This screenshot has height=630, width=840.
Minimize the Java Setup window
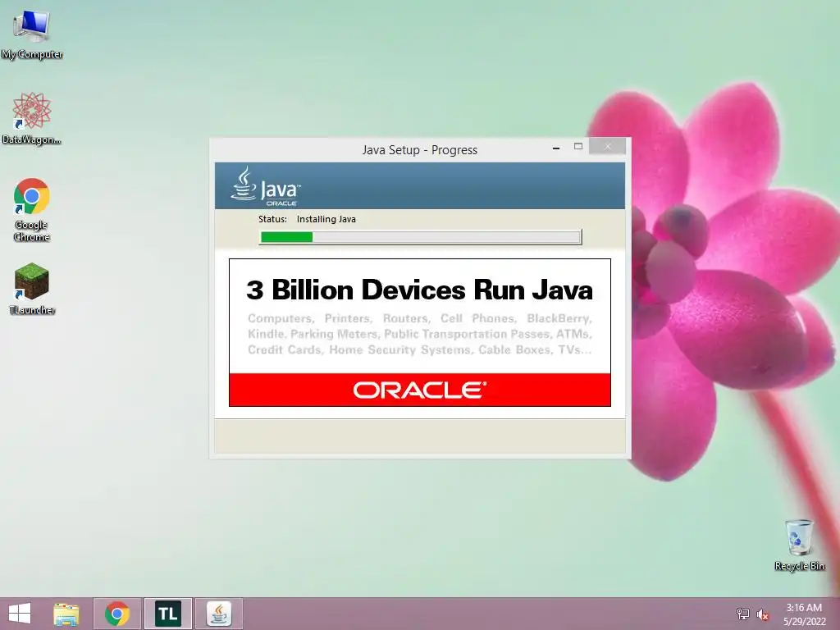[x=556, y=148]
